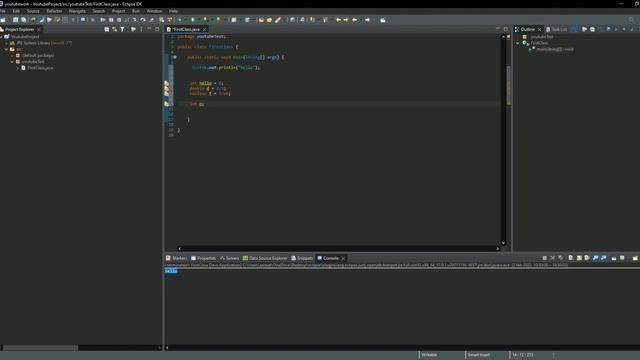The image size is (640, 360).
Task: Click the Search magnifier icon at top right
Action: click(631, 20)
